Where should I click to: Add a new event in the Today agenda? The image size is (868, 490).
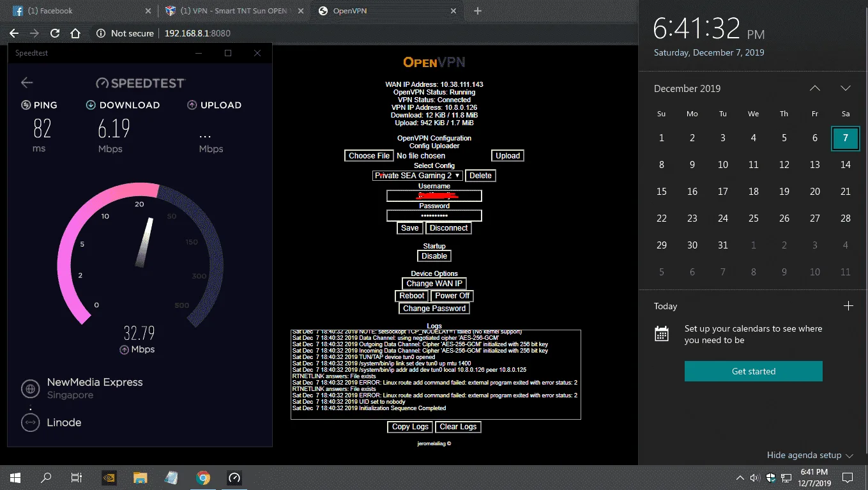coord(848,306)
